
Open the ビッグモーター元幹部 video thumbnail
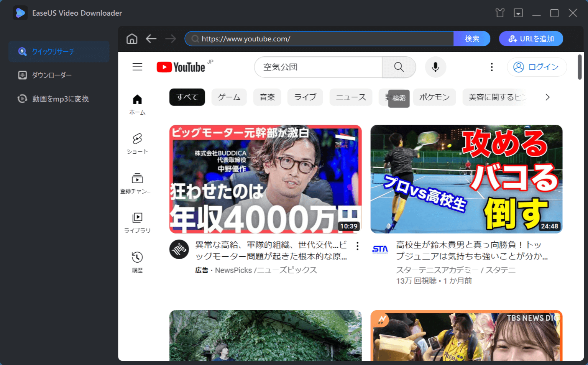click(266, 179)
